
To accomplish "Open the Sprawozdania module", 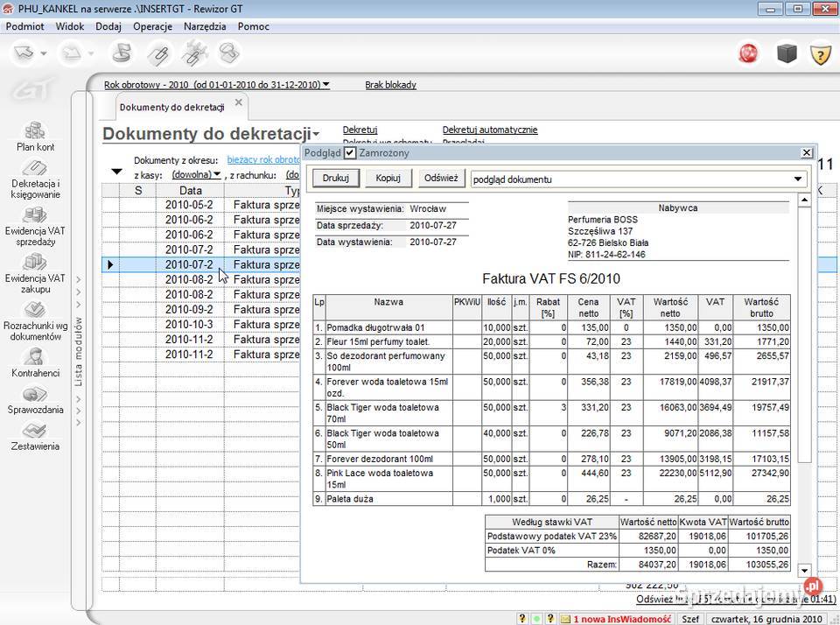I will pos(36,403).
